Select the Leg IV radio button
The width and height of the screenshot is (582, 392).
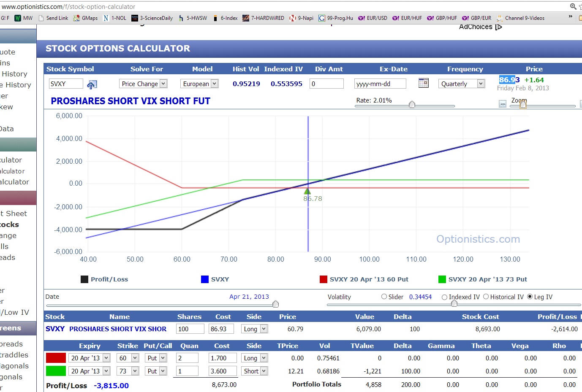point(530,297)
